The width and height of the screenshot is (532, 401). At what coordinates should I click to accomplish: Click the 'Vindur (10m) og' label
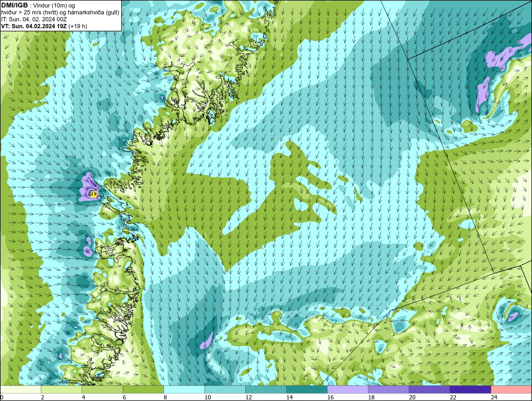tap(54, 6)
